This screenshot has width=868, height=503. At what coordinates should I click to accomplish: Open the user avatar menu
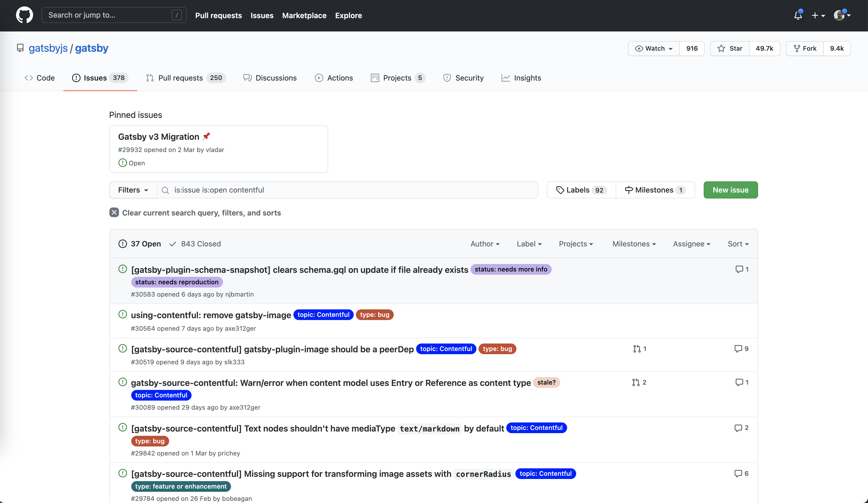[x=842, y=15]
